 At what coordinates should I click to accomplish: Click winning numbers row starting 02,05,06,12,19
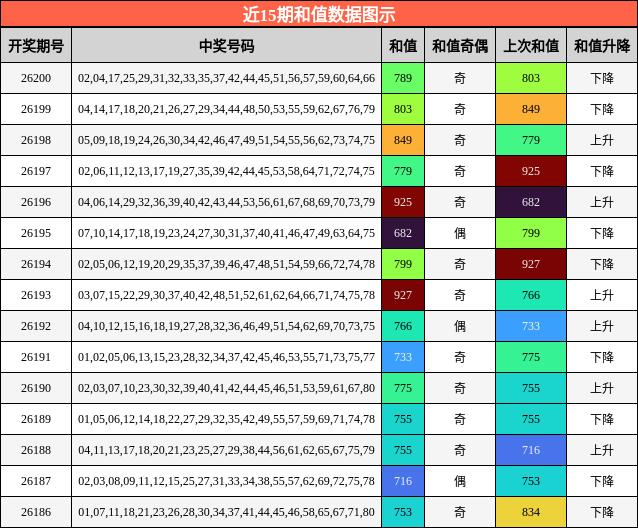227,264
